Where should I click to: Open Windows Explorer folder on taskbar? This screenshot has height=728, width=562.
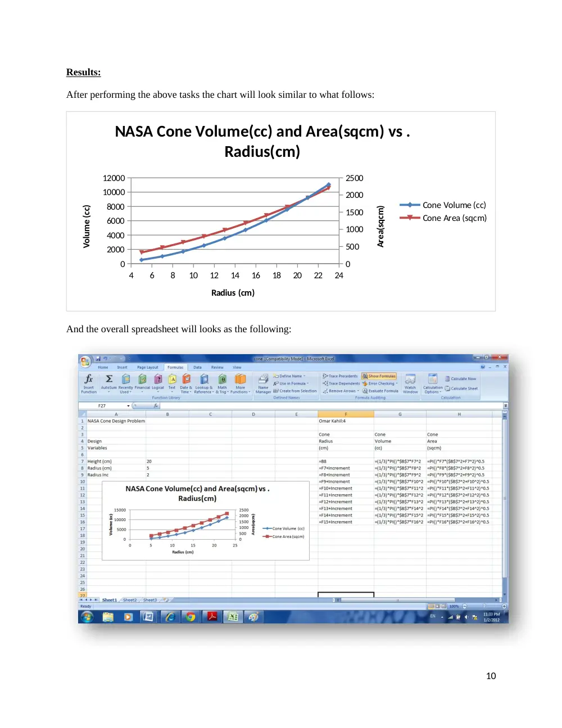[x=108, y=617]
